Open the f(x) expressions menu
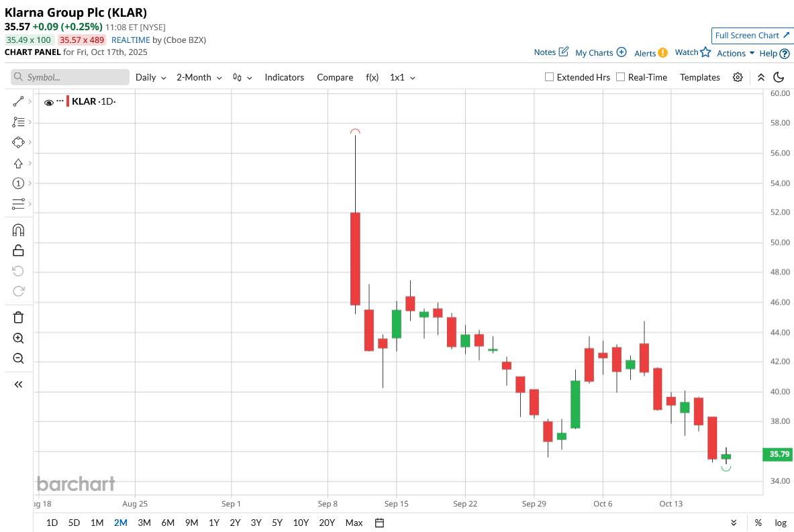The width and height of the screenshot is (794, 532). tap(373, 77)
